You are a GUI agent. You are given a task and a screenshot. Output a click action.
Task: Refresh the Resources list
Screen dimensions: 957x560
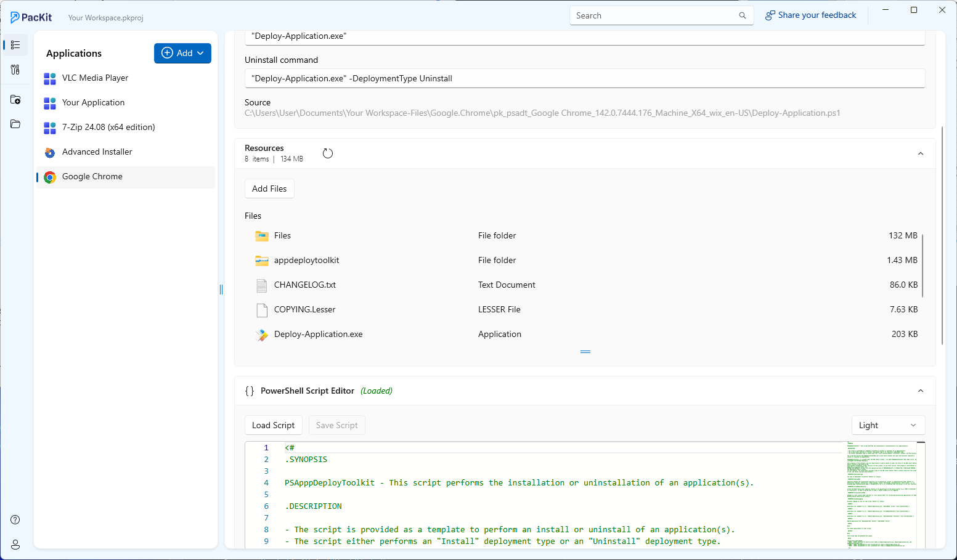[x=328, y=152]
